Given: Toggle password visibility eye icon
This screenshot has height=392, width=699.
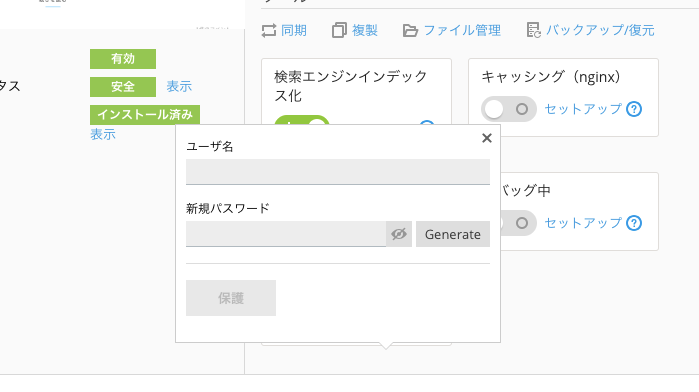Looking at the screenshot, I should point(399,234).
